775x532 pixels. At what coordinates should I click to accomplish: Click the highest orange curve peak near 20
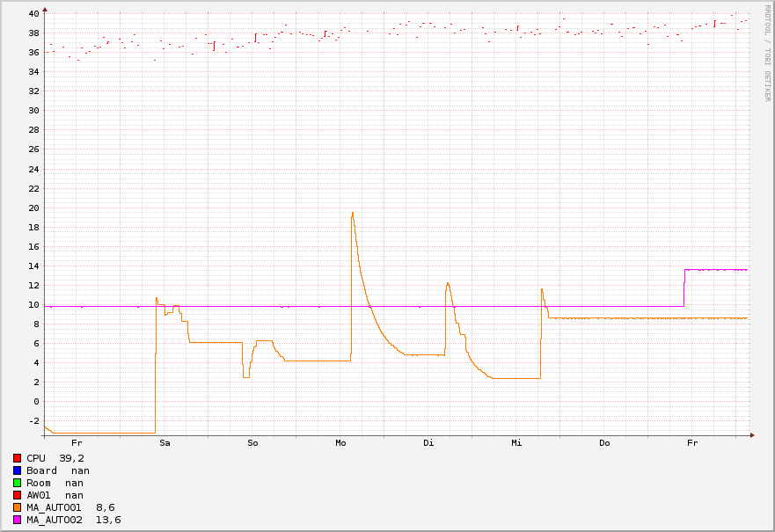pyautogui.click(x=353, y=213)
